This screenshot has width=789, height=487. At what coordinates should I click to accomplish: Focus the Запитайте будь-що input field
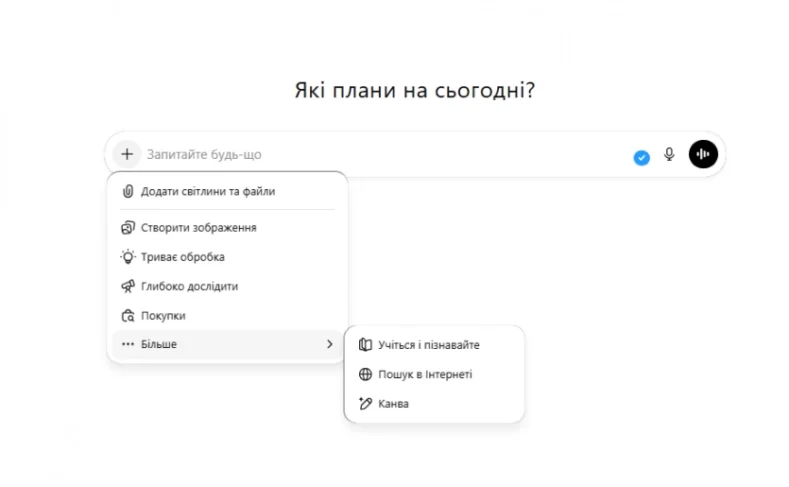380,155
